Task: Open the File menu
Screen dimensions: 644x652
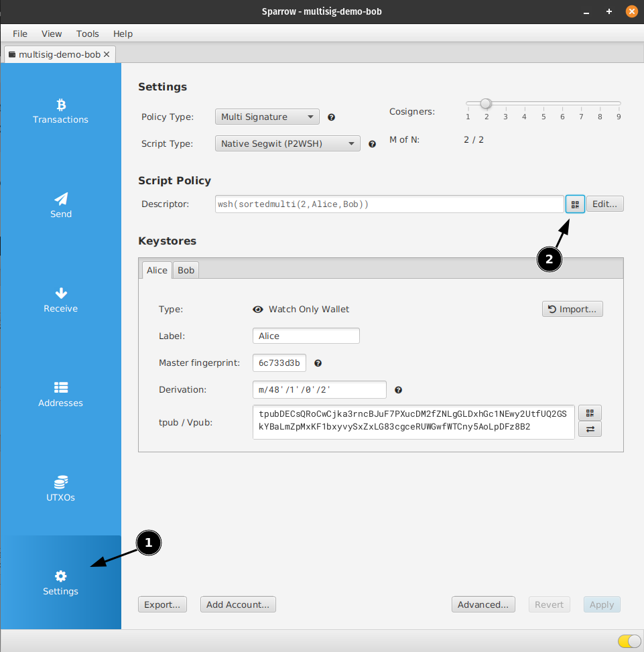Action: point(20,34)
